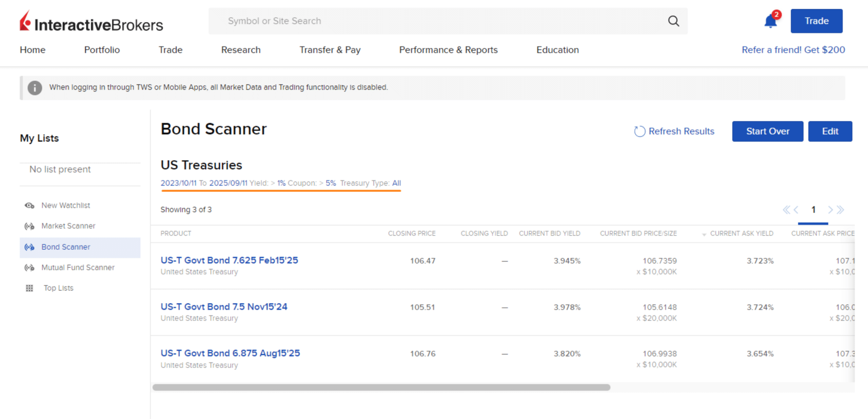Click the info icon in the banner
Viewport: 868px width, 419px height.
click(x=35, y=88)
